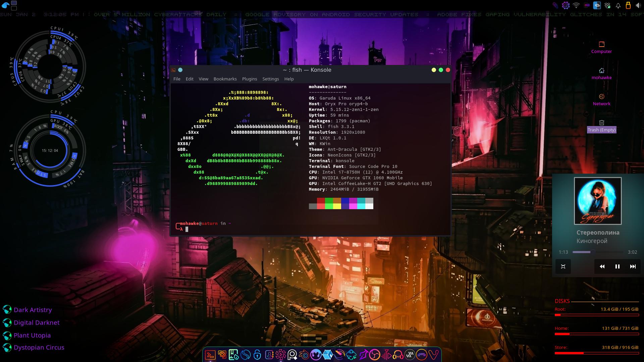
Task: Launch Blender from the dock
Action: point(304,355)
